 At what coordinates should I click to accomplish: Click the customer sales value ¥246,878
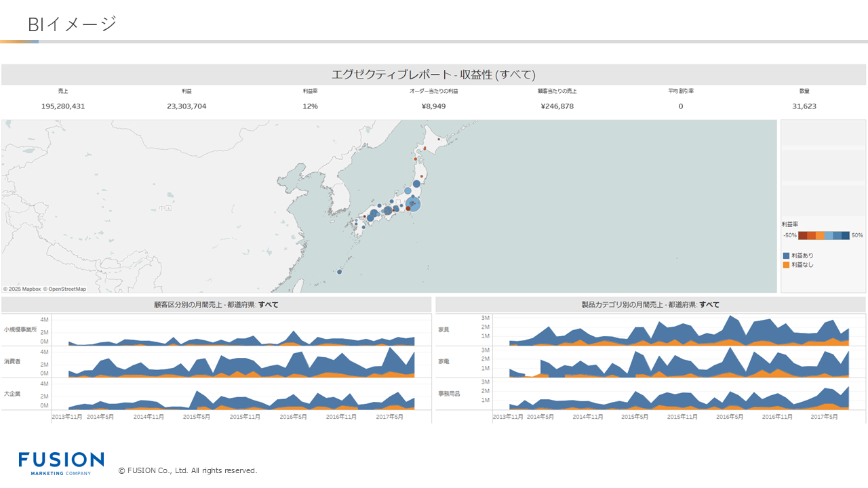pos(557,106)
